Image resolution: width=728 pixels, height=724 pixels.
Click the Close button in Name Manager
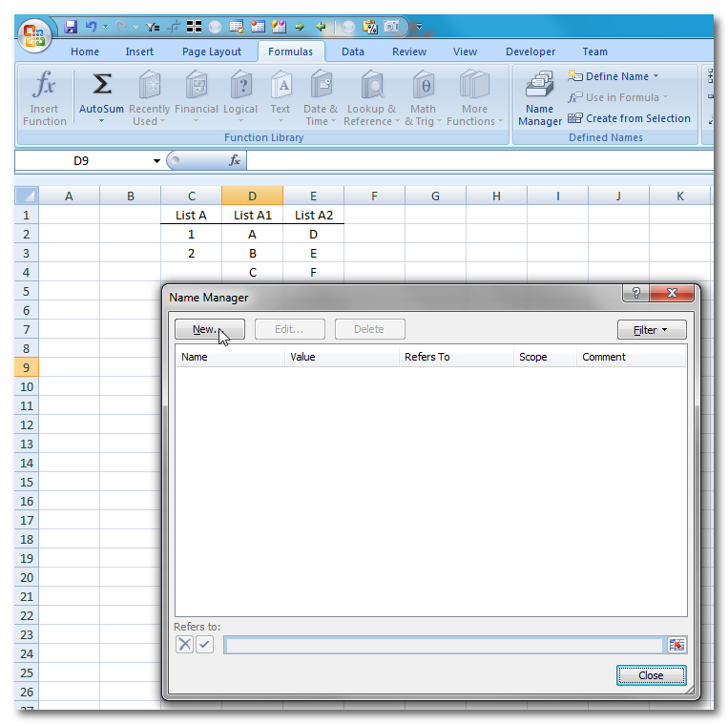651,675
